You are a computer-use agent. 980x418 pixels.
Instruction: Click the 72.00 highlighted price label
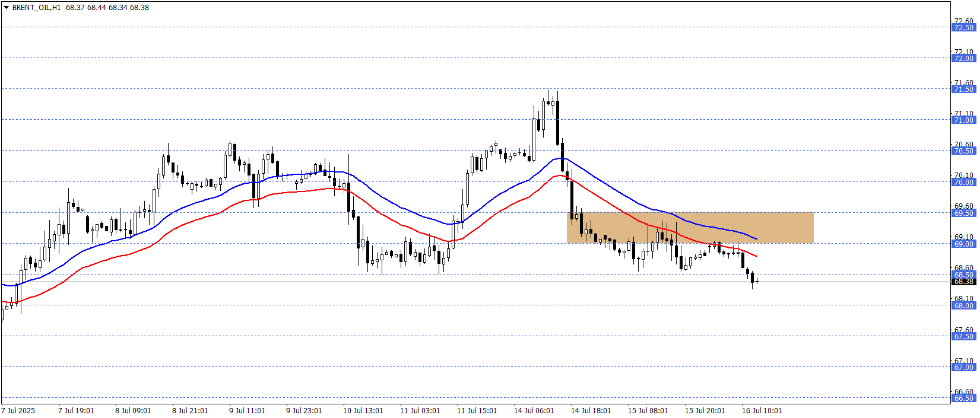pyautogui.click(x=963, y=58)
